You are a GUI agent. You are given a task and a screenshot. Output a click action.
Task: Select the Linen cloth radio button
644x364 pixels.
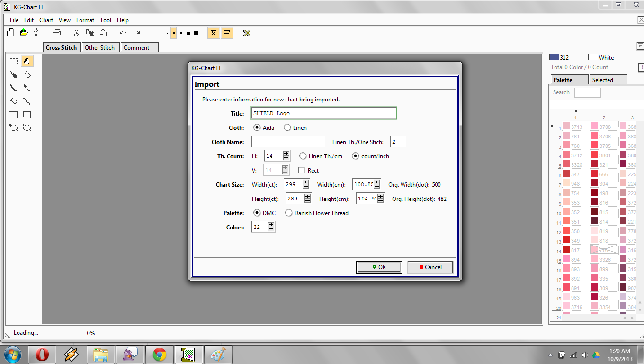coord(287,127)
